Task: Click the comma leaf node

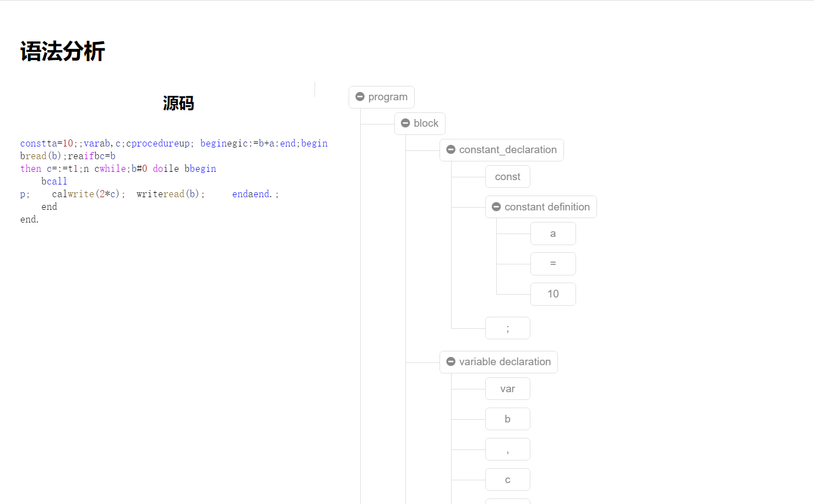Action: click(x=507, y=449)
